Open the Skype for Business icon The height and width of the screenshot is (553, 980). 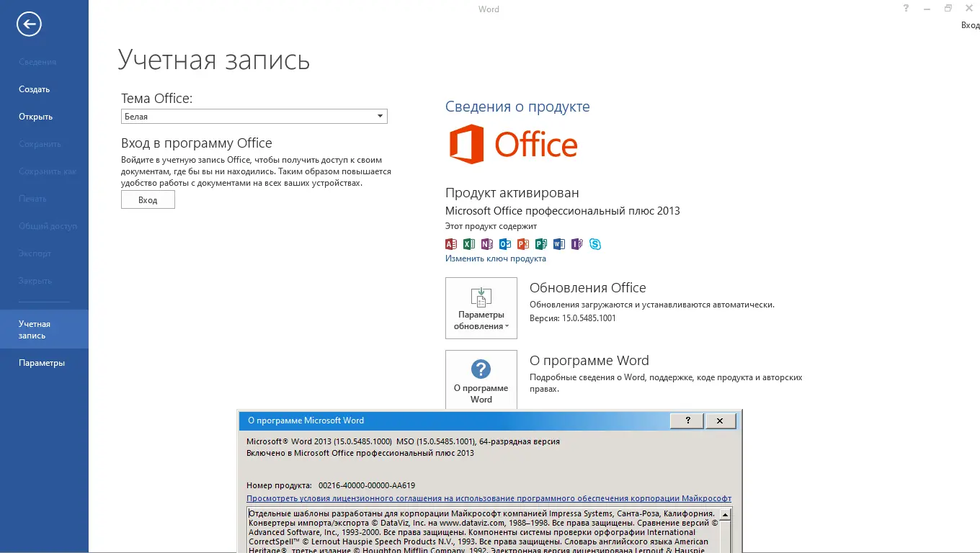(x=595, y=244)
